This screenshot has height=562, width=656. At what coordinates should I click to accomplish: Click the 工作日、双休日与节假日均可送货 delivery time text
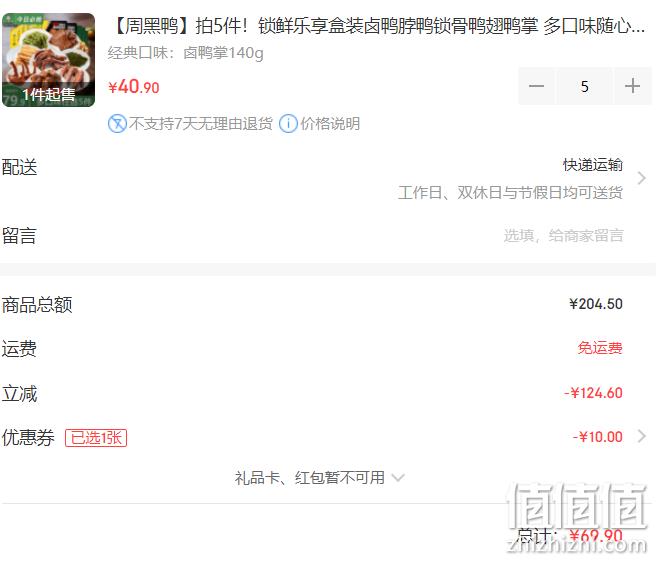pos(510,192)
